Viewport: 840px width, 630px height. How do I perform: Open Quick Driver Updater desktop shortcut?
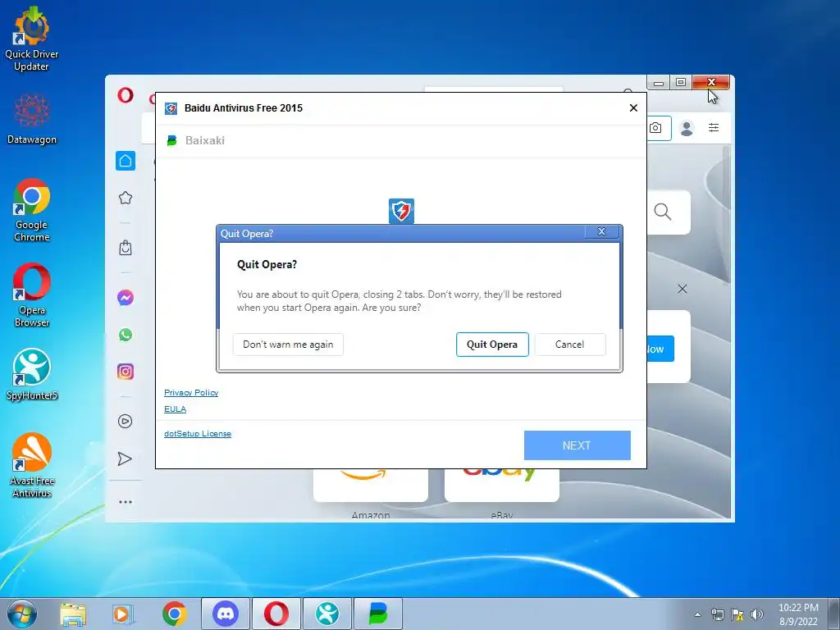(x=32, y=39)
